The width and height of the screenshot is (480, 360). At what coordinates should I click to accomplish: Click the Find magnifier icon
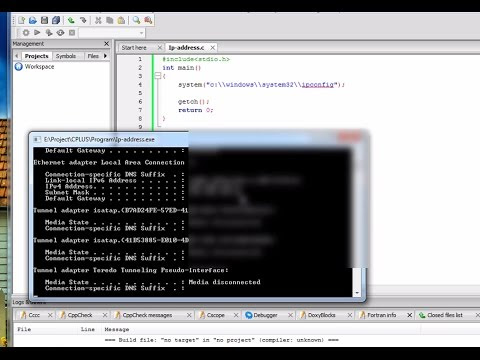[136, 20]
